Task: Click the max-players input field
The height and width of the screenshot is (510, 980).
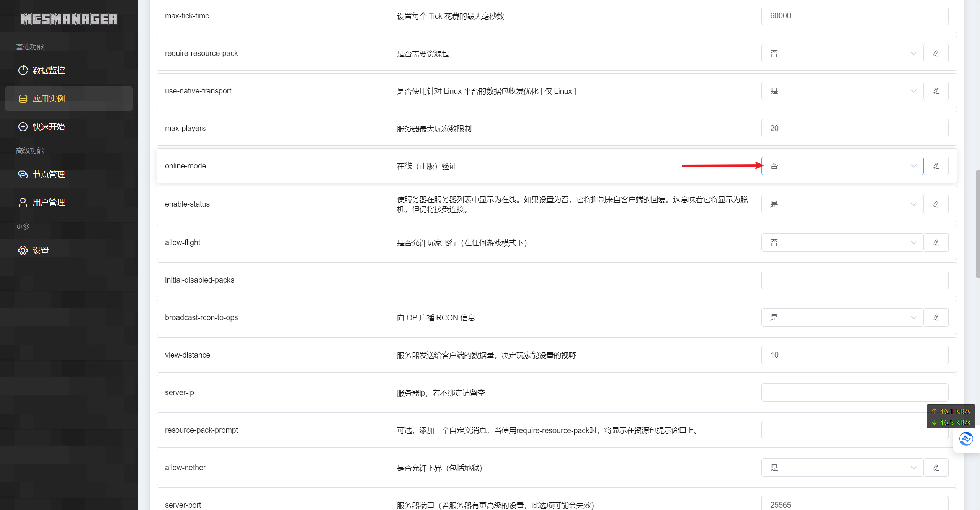Action: pos(854,128)
